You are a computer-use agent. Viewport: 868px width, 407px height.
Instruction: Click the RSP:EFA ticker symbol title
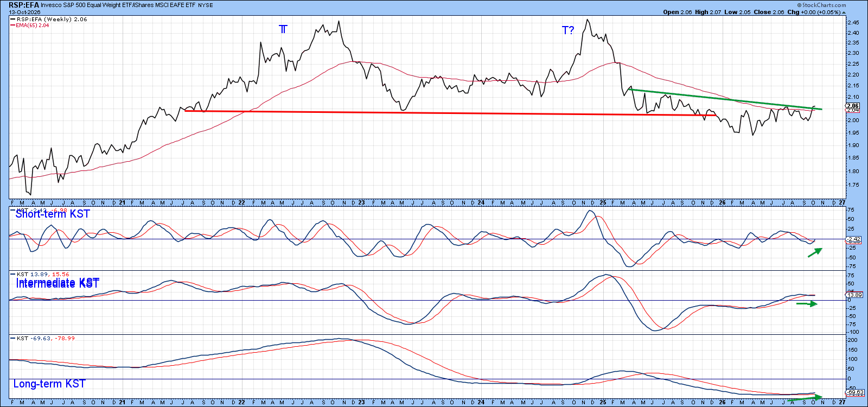[x=23, y=5]
